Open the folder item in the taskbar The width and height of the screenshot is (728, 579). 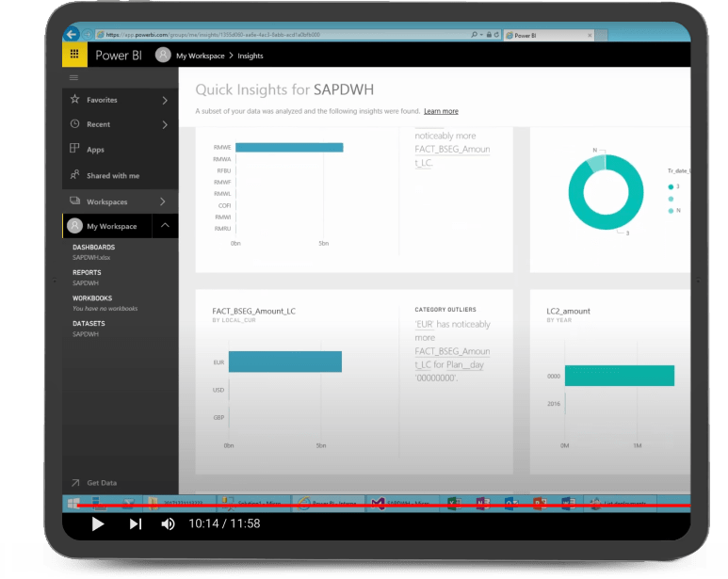(179, 504)
